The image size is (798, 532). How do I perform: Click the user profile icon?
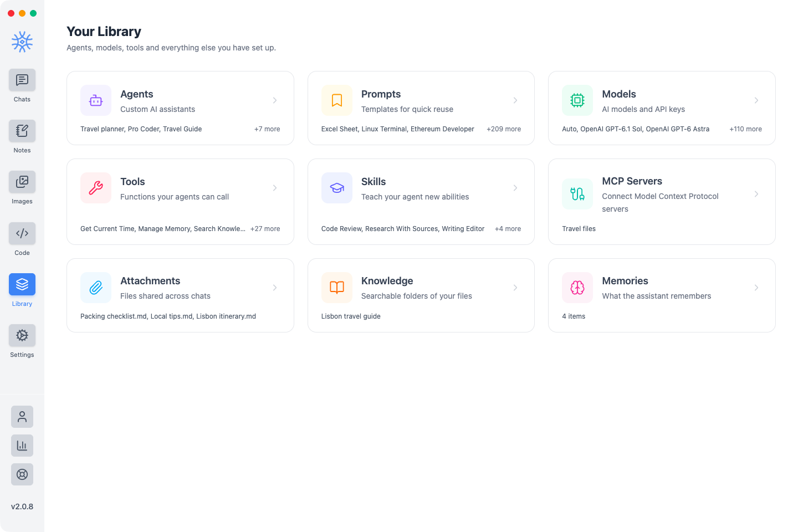tap(22, 417)
